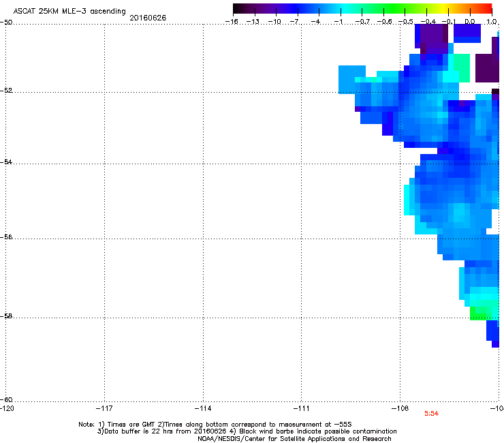
Task: Click the colorbar label -0.1
Action: [449, 22]
